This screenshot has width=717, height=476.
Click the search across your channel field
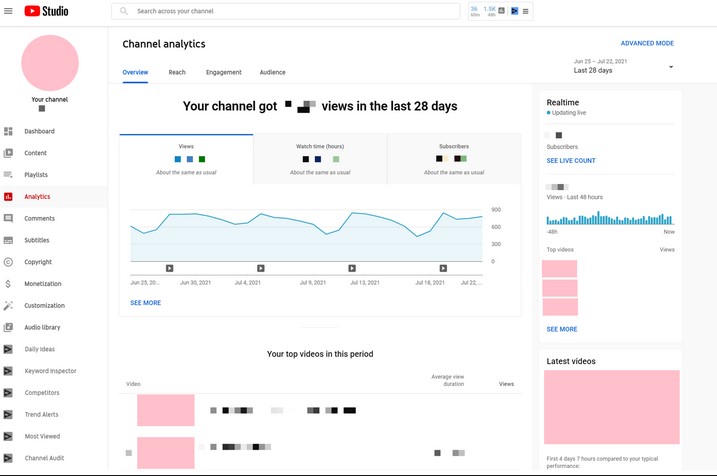point(285,11)
